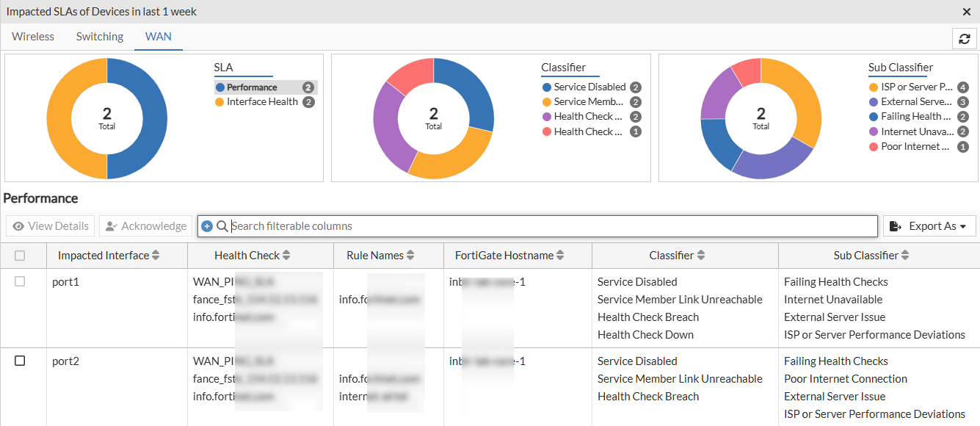Sort by Classifier column arrows
Image resolution: width=980 pixels, height=426 pixels.
(701, 256)
